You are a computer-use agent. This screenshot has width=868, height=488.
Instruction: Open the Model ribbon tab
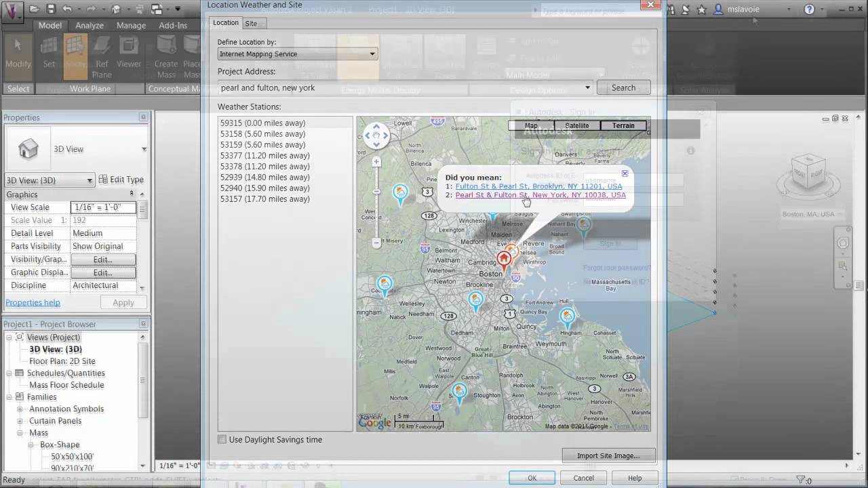pyautogui.click(x=50, y=25)
